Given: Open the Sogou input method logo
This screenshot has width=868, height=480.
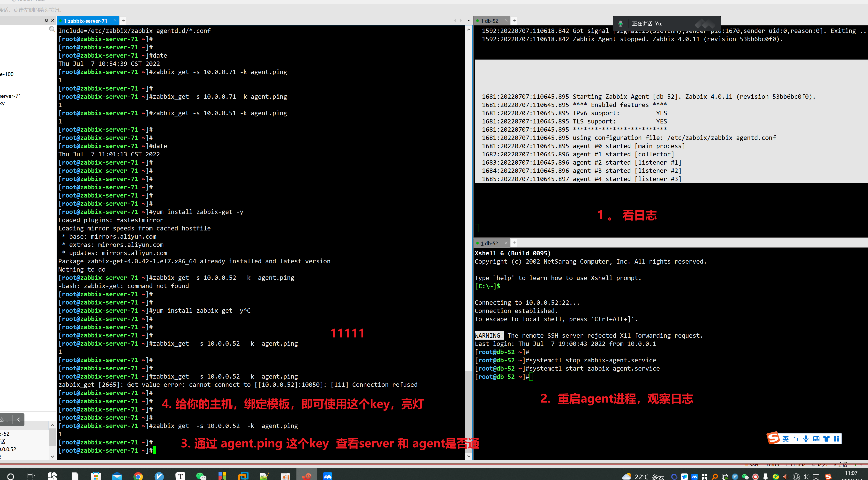Looking at the screenshot, I should 774,438.
